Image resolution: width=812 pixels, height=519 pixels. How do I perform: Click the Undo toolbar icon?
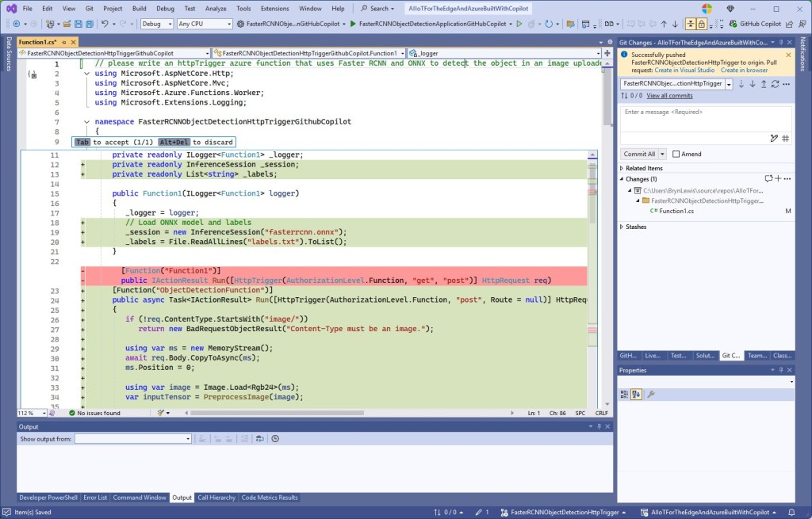104,24
